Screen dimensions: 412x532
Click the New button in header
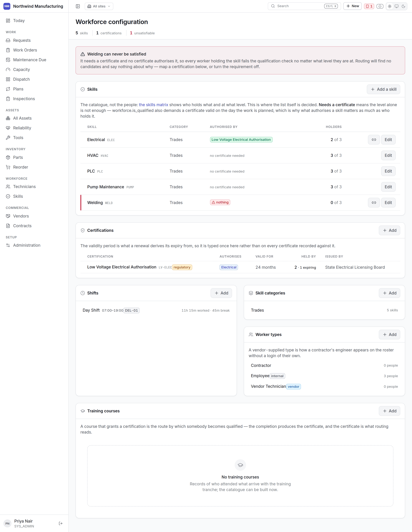(x=352, y=6)
